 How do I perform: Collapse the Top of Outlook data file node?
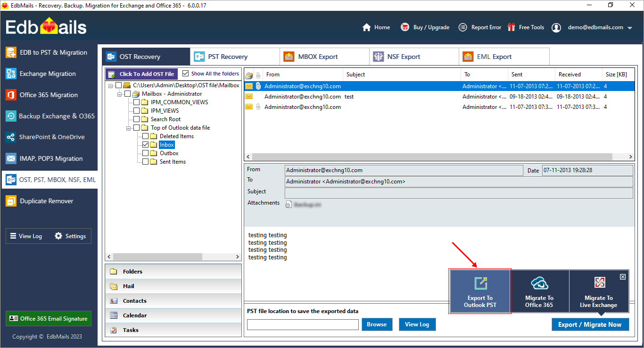[x=128, y=128]
